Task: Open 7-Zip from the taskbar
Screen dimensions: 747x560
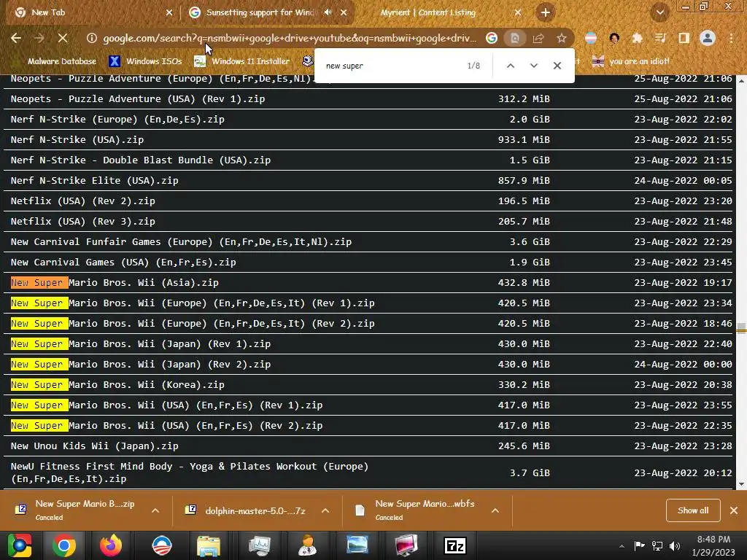Action: click(x=455, y=545)
